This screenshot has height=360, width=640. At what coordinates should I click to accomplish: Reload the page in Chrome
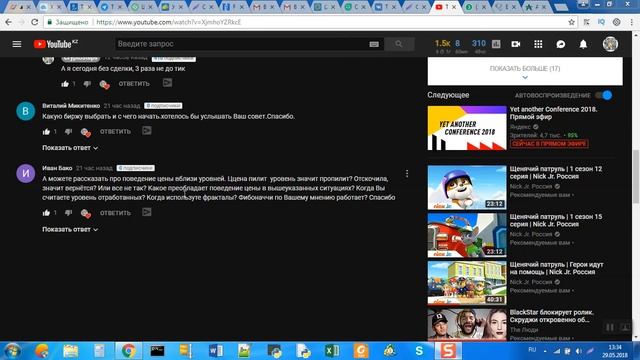tap(35, 22)
